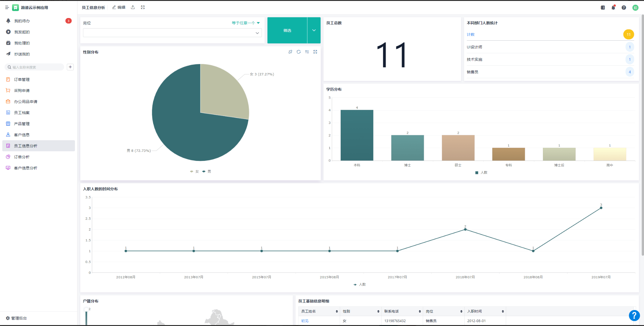Expand the 岗位 selection combo box
This screenshot has height=326, width=644.
tap(172, 33)
